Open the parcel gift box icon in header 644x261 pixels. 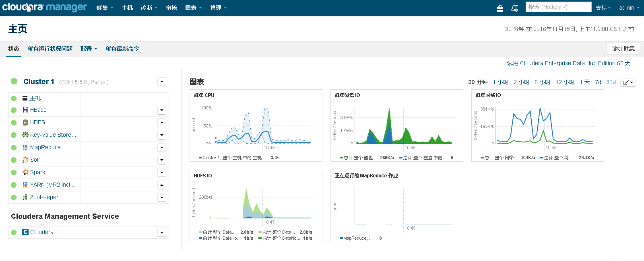click(500, 8)
